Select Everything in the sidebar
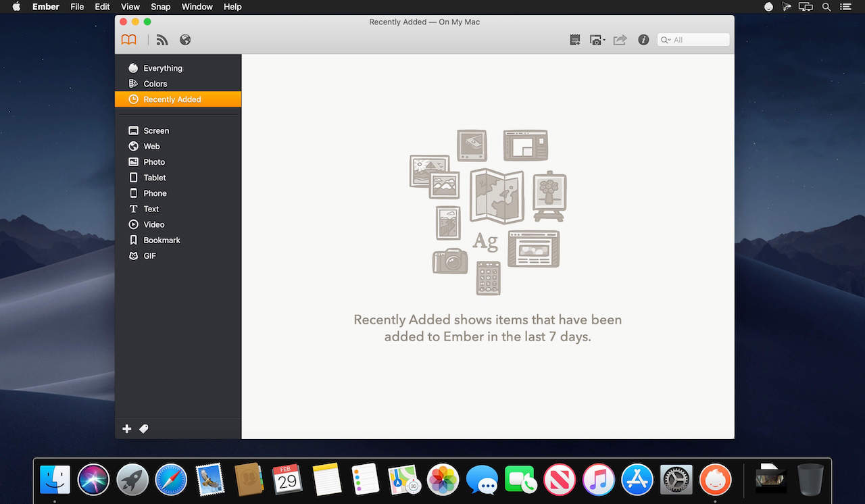The width and height of the screenshot is (865, 504). point(162,68)
